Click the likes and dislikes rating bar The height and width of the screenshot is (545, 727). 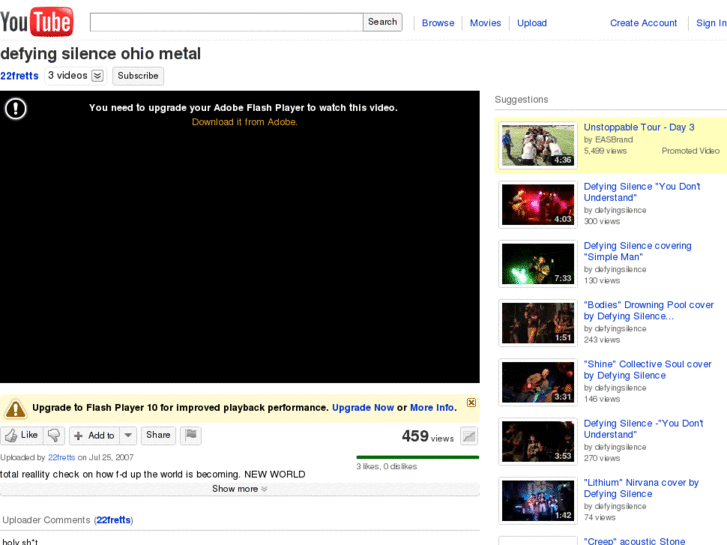point(417,457)
